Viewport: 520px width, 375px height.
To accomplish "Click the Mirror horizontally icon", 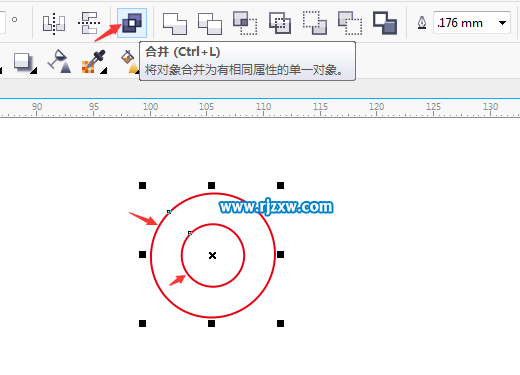I will point(54,23).
